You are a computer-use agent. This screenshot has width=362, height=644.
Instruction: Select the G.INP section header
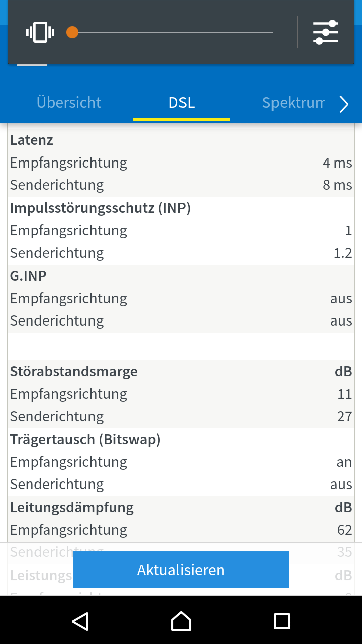pyautogui.click(x=181, y=276)
